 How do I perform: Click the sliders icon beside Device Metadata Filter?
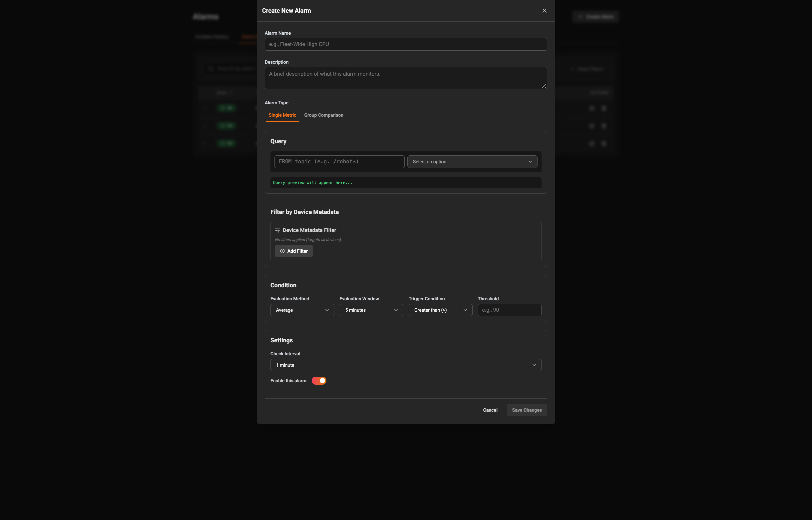click(x=277, y=230)
